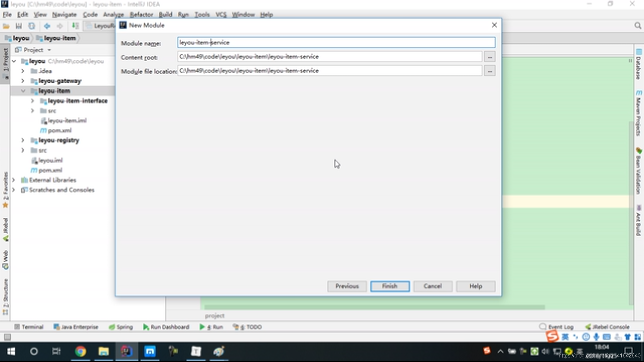The width and height of the screenshot is (644, 362).
Task: Select leyou.iml file
Action: click(47, 160)
